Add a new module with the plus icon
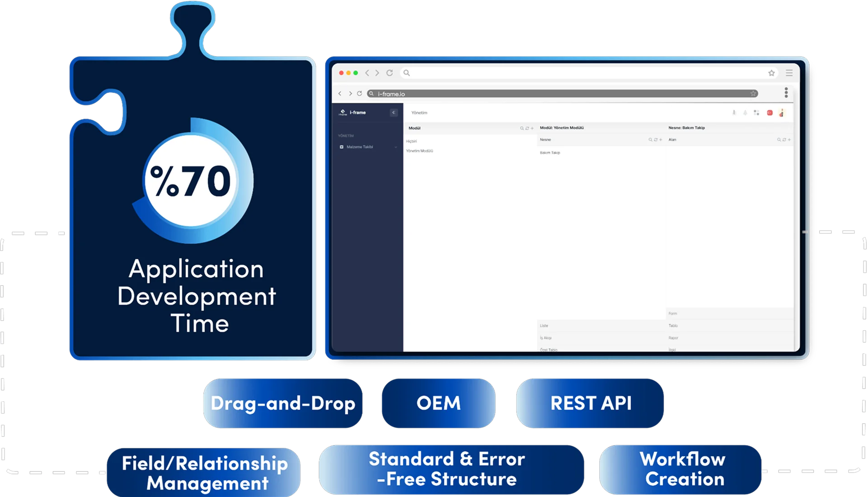Image resolution: width=868 pixels, height=497 pixels. point(532,128)
